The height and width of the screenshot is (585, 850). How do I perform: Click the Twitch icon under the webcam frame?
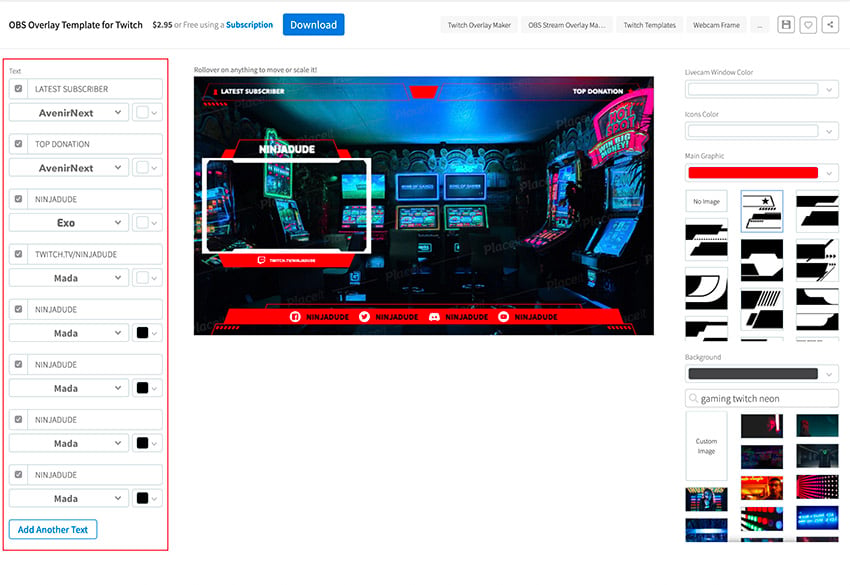261,260
